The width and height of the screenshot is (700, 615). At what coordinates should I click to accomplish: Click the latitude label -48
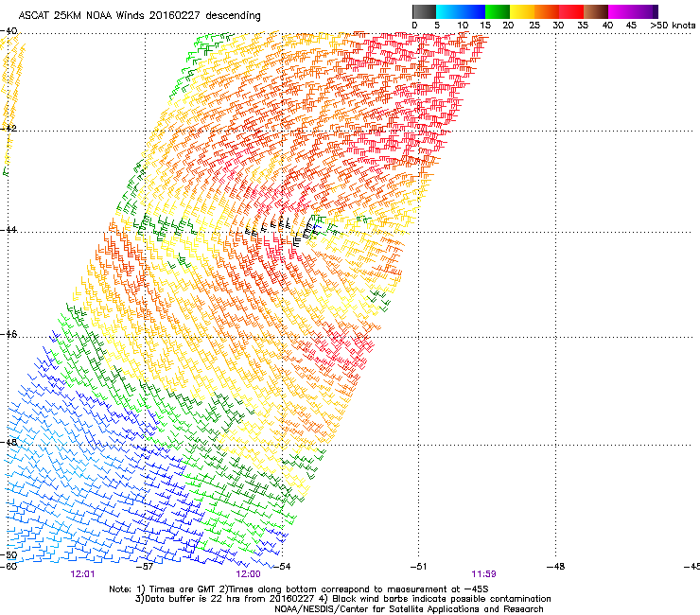pos(9,442)
